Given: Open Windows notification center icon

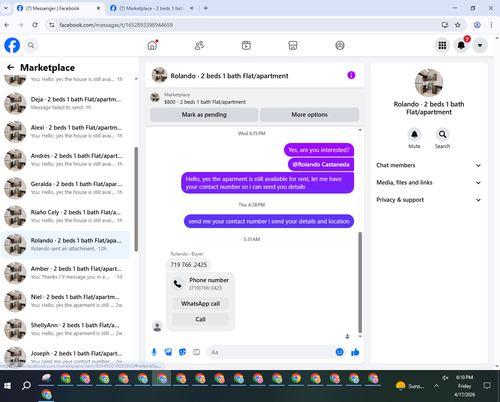Looking at the screenshot, I should click(487, 386).
